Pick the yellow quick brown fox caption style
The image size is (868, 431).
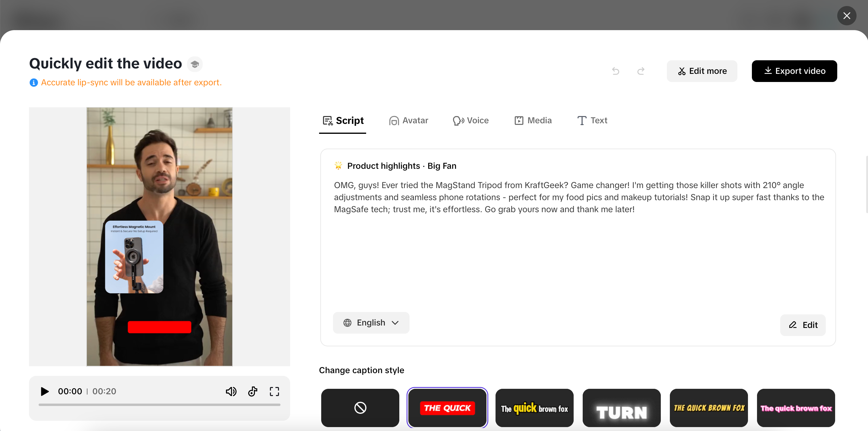click(709, 408)
